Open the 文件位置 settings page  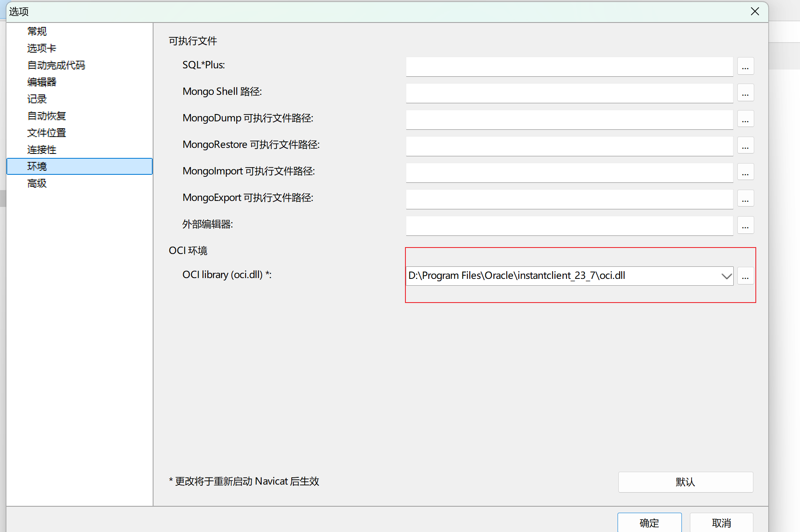47,133
